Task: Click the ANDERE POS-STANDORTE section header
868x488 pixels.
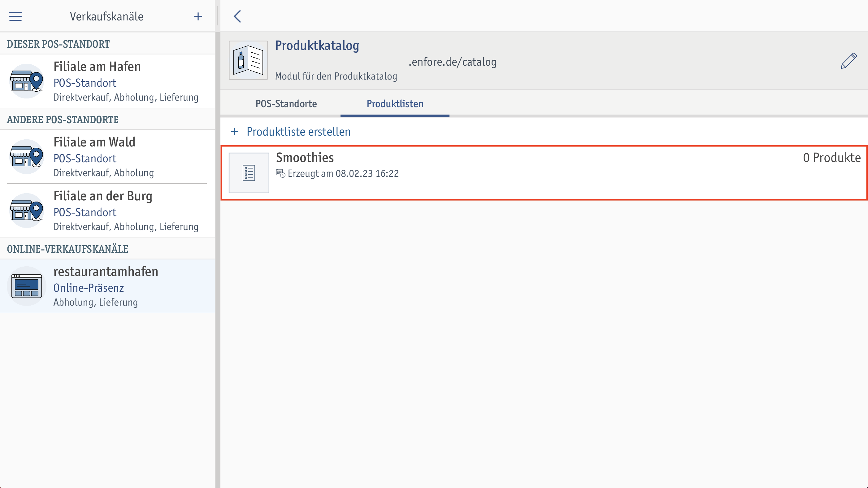Action: [63, 120]
